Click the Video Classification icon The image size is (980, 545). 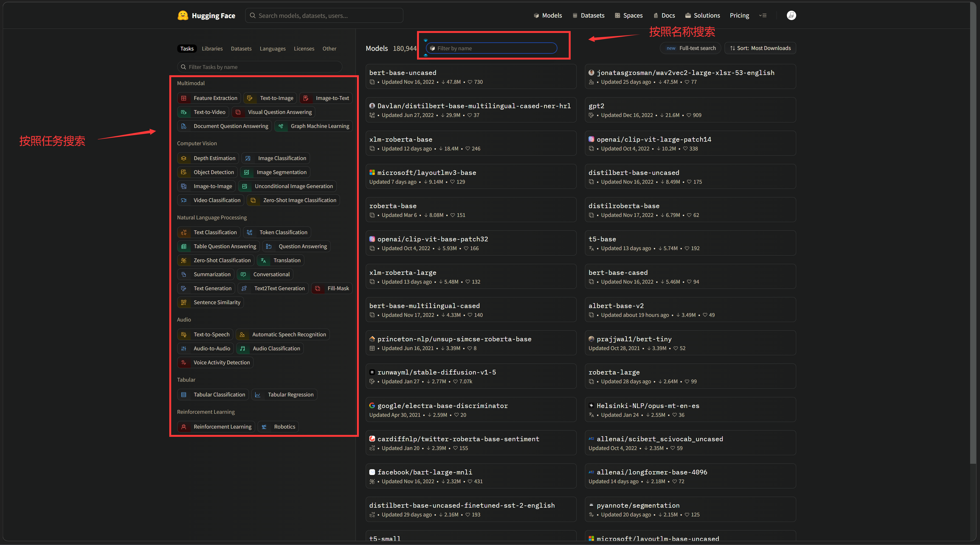(x=184, y=201)
